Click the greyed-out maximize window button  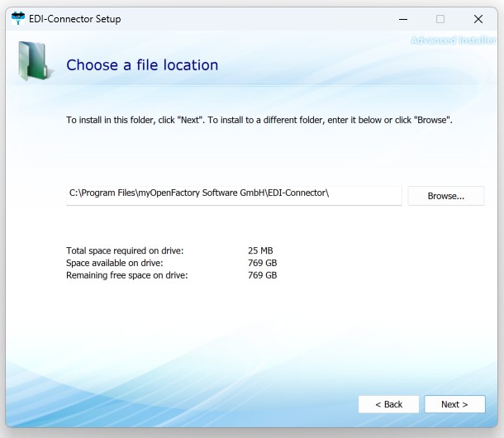(440, 19)
